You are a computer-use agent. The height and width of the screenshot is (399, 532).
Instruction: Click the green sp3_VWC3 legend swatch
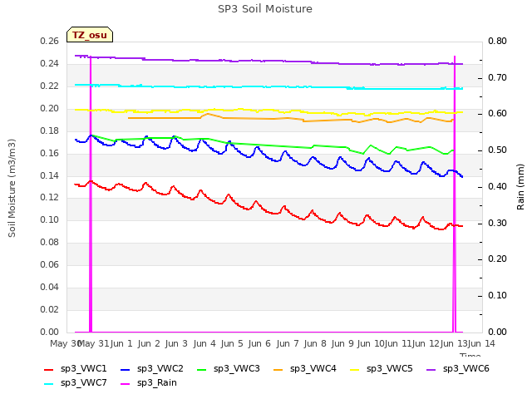click(x=201, y=369)
